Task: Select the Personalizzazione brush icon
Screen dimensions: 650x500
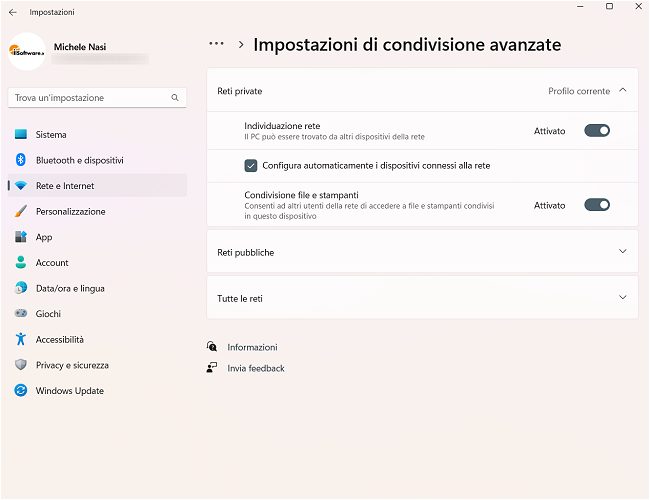Action: [x=21, y=211]
